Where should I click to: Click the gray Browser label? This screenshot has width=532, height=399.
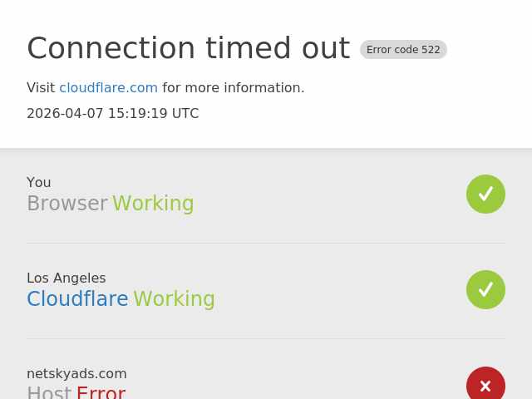67,204
